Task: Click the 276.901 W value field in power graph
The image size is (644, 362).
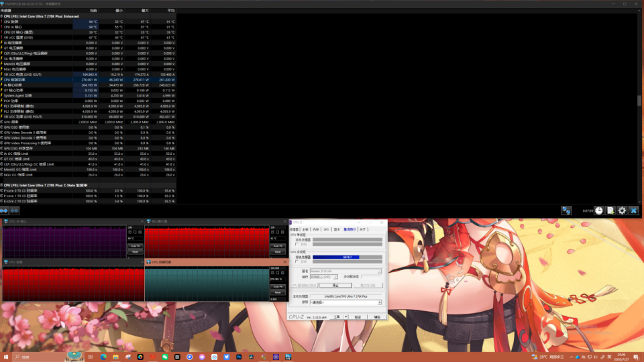Action: (x=278, y=279)
